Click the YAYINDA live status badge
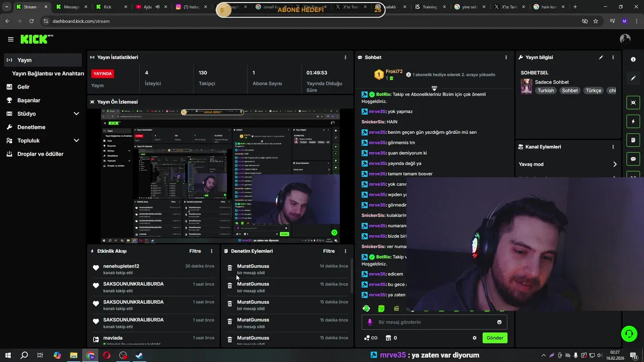The image size is (644, 362). click(103, 73)
